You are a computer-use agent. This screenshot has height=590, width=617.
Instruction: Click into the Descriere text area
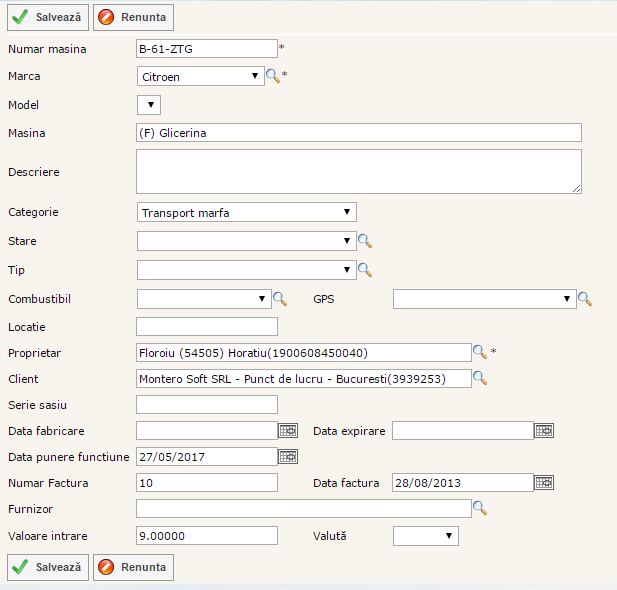point(358,171)
